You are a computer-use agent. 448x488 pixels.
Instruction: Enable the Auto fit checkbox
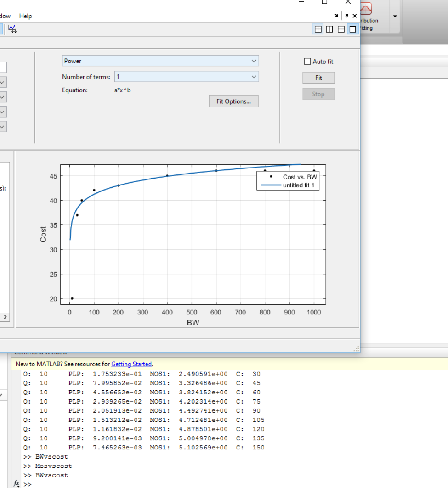(x=307, y=62)
